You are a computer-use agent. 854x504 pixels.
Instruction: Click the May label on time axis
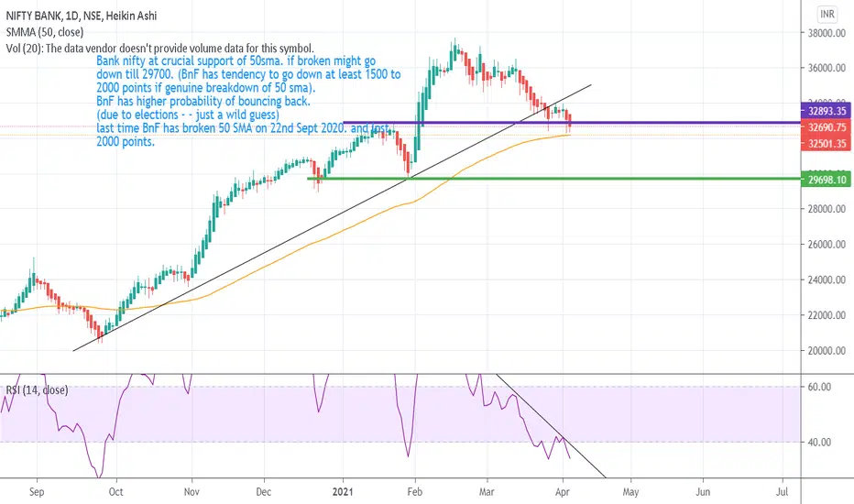[630, 492]
